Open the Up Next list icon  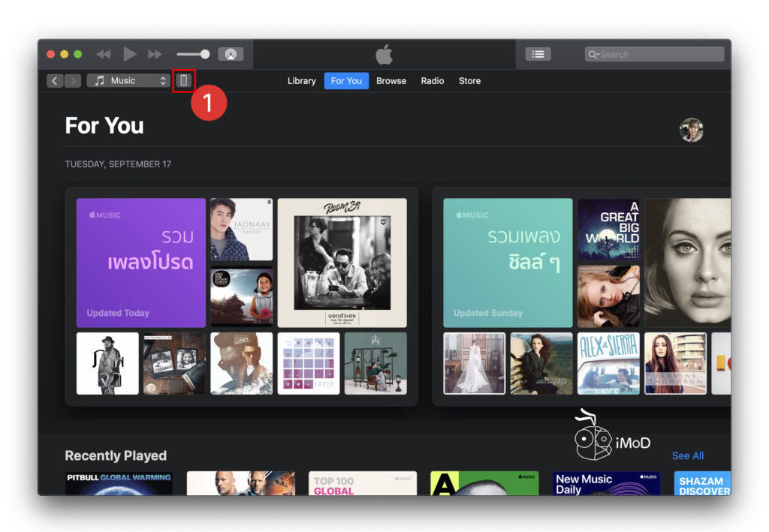[x=538, y=53]
